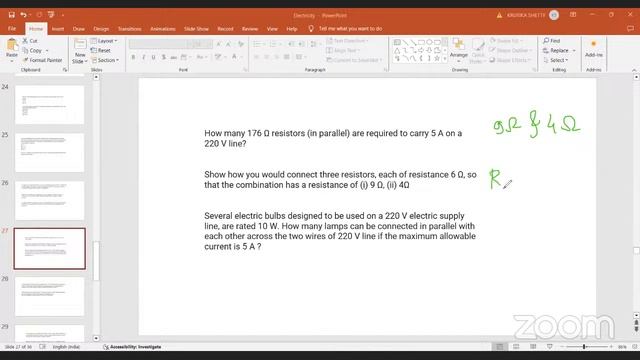Viewport: 640px width, 360px height.
Task: Click the Paste clipboard icon
Action: pos(12,44)
